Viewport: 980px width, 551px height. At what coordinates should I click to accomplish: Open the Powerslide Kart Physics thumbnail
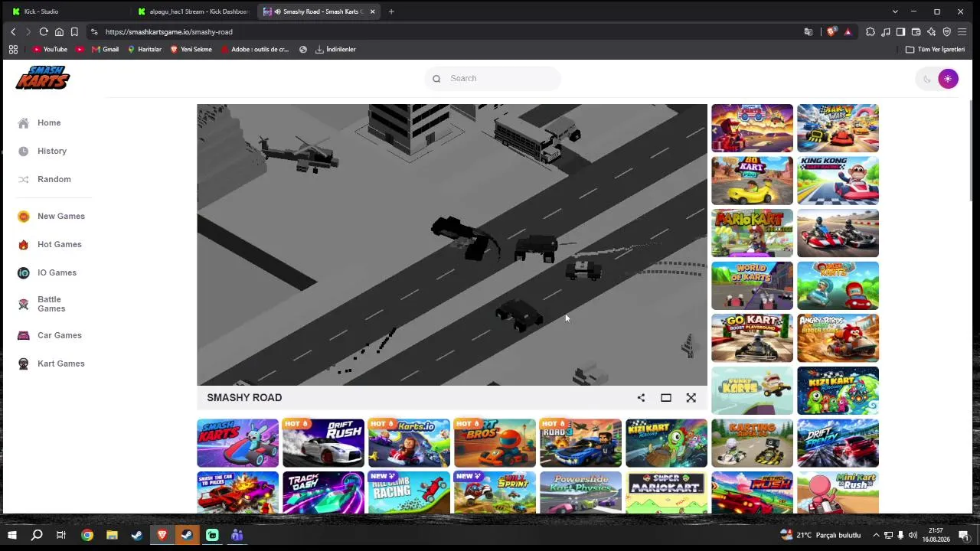(x=581, y=492)
